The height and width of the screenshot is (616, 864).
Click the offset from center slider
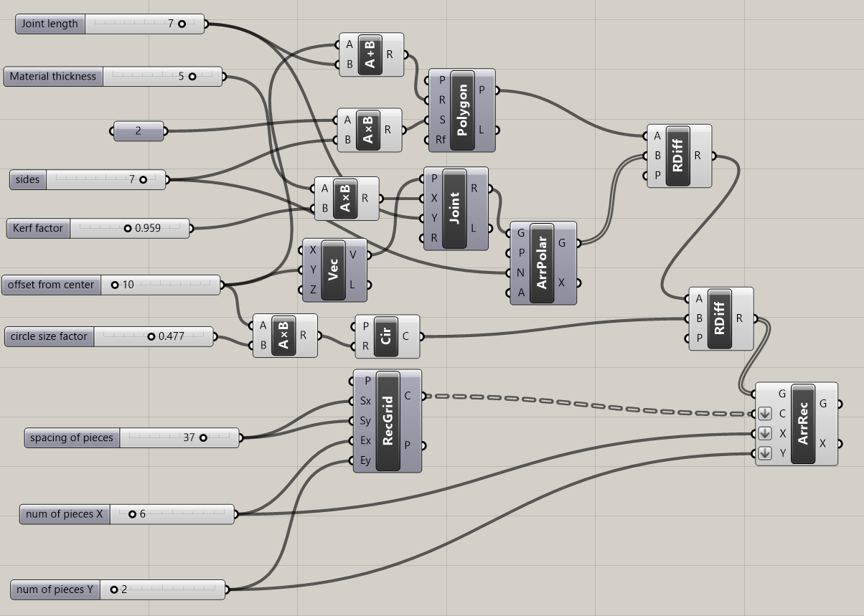point(112,285)
